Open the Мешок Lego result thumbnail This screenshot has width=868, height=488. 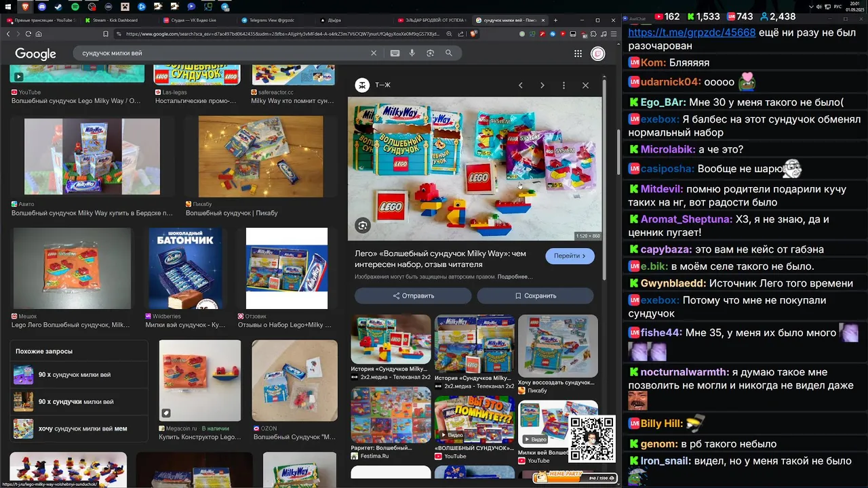point(72,268)
